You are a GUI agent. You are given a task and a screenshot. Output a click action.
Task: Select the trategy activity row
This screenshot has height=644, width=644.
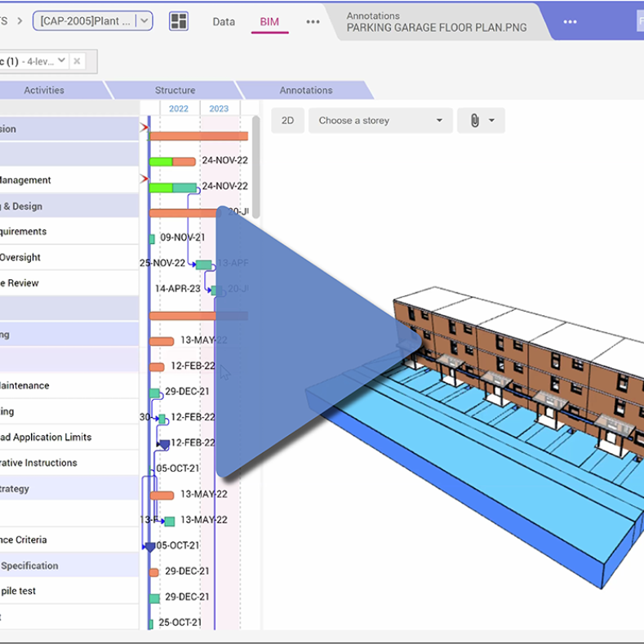[x=69, y=488]
